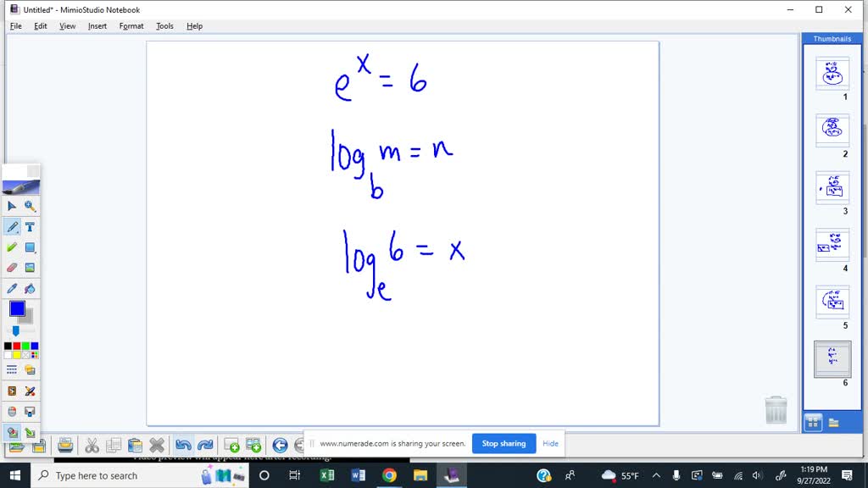Pick the Highlighter tool

[11, 247]
